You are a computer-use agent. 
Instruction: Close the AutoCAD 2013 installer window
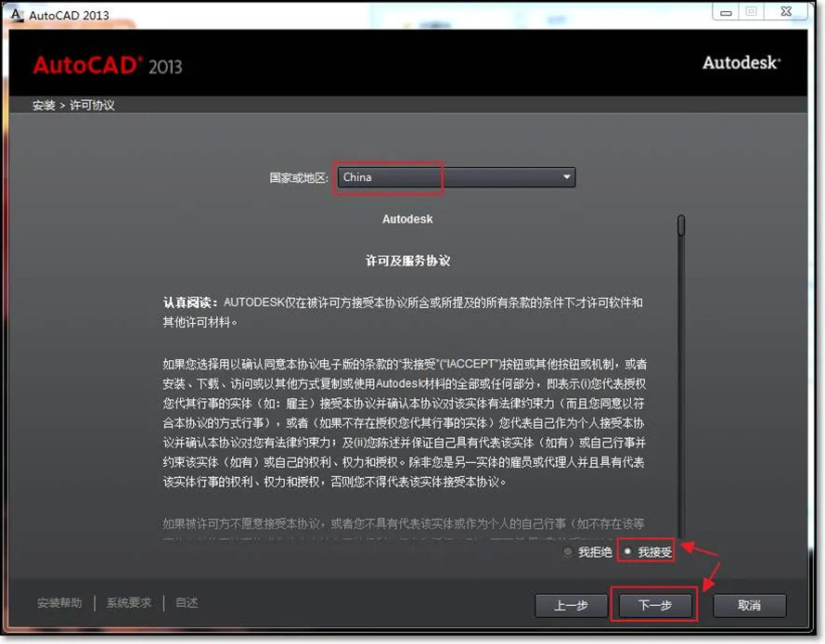[786, 11]
